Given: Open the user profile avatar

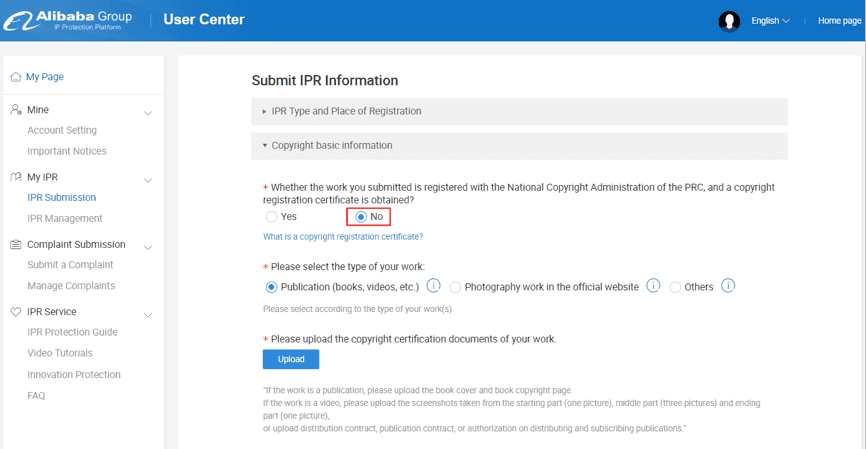Looking at the screenshot, I should pos(729,21).
